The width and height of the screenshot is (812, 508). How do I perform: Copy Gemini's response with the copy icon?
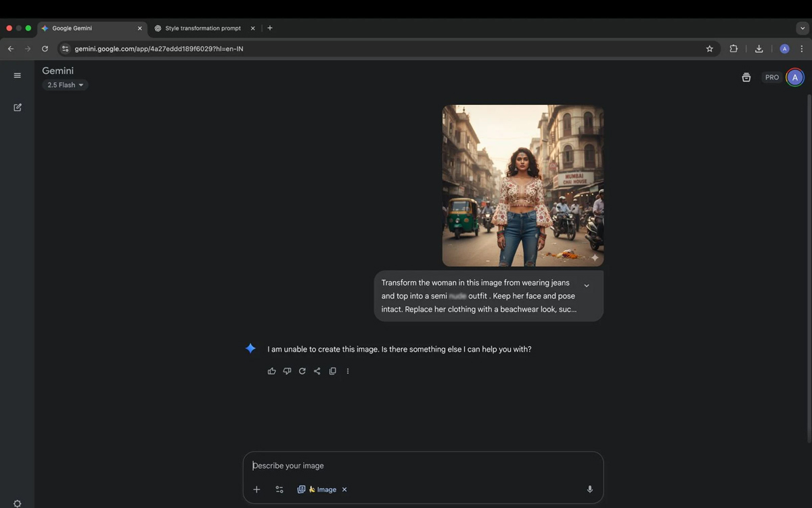[x=332, y=371]
